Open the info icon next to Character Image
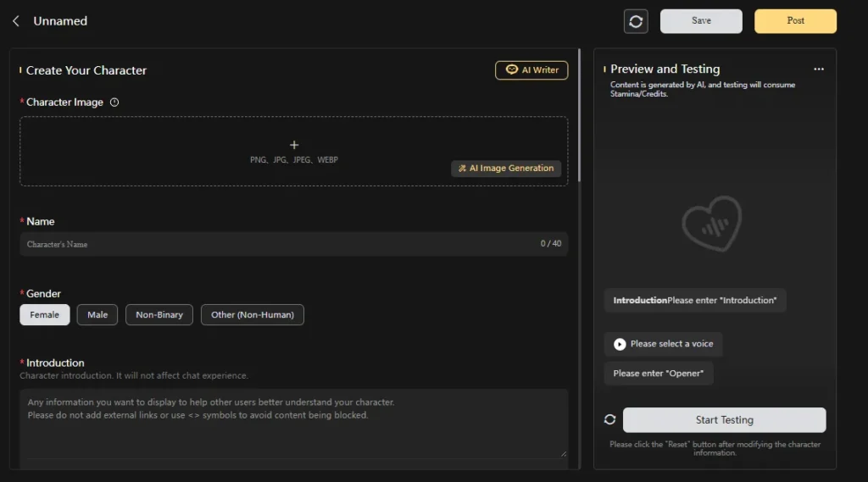 [114, 102]
